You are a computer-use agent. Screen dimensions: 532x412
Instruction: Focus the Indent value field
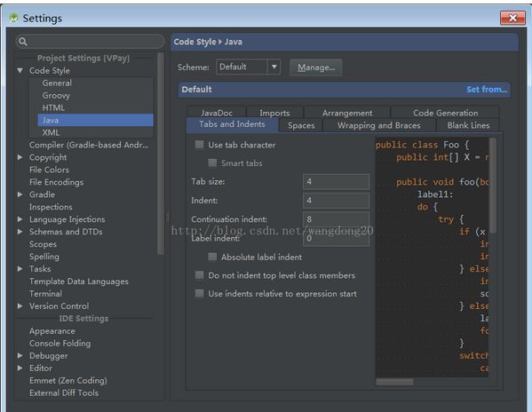pyautogui.click(x=336, y=201)
